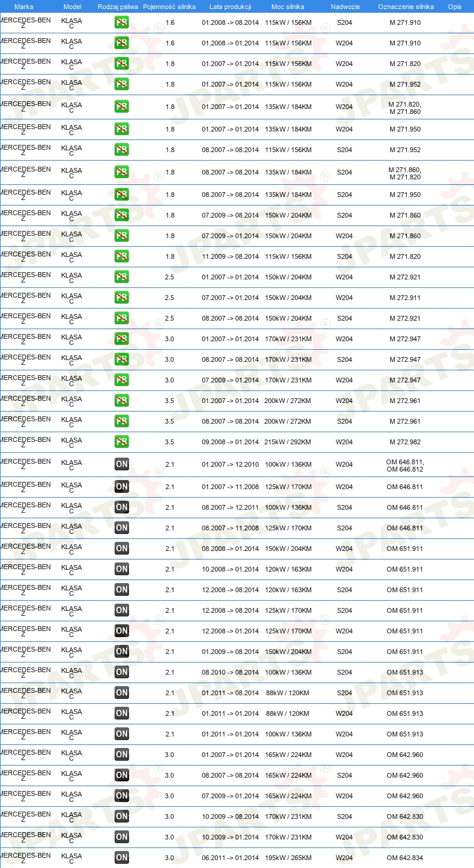Click PB icon in the 2.5 S204 row
Viewport: 474px width, 868px height.
click(x=122, y=318)
